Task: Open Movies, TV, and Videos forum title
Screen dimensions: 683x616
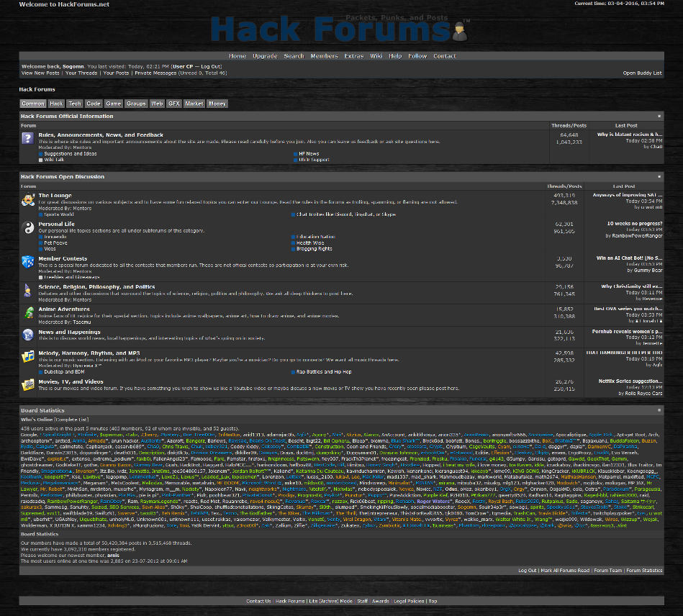Action: click(x=71, y=381)
